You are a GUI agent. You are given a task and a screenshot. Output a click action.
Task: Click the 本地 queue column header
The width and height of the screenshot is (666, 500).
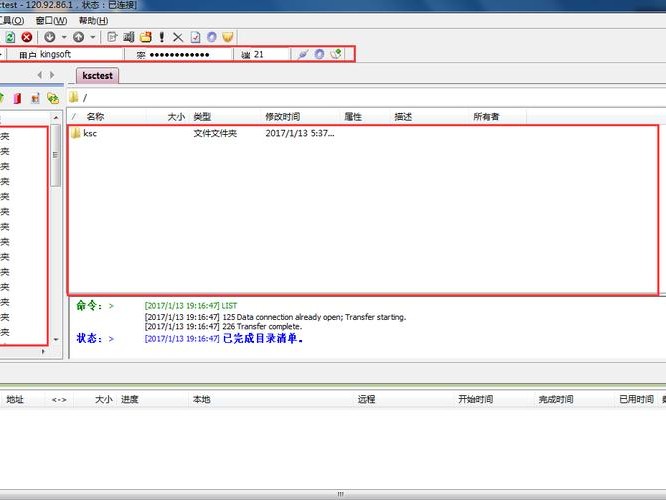[202, 399]
